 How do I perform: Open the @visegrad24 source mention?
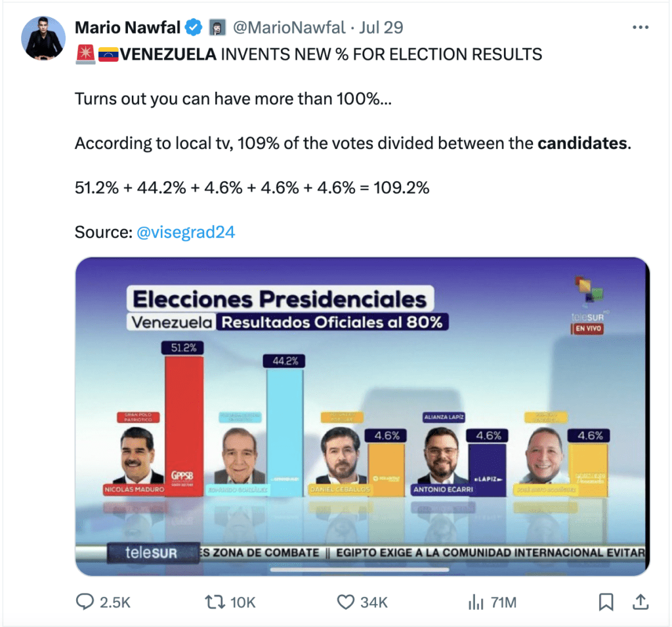[186, 232]
